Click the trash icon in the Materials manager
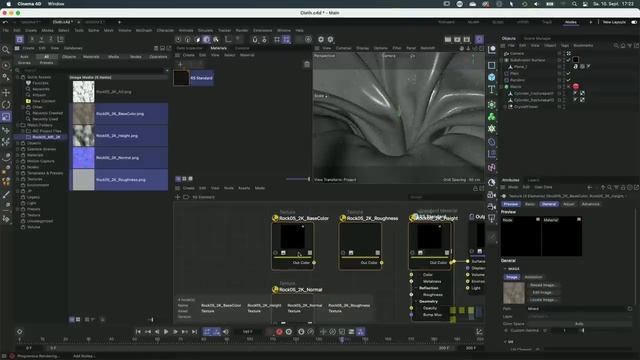This screenshot has width=640, height=360. 307,64
